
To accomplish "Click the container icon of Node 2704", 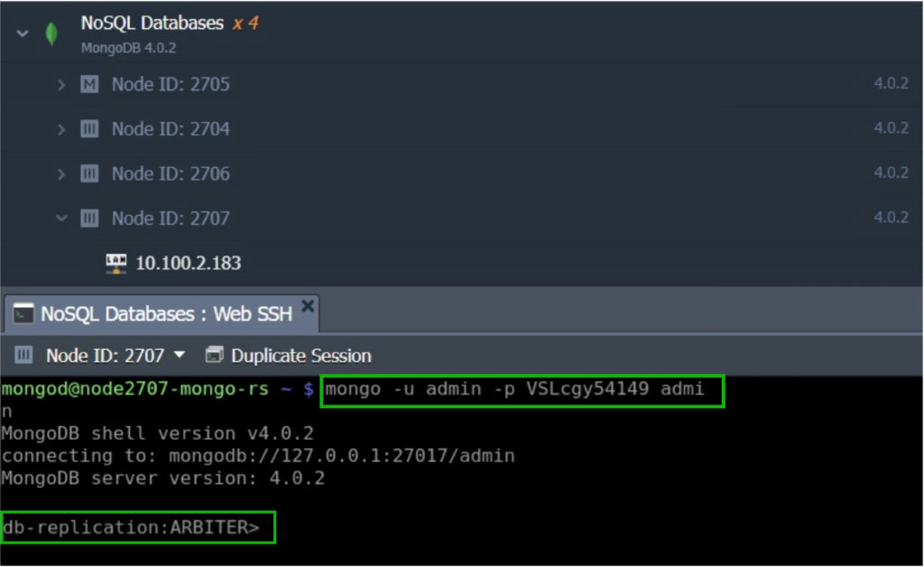I will tap(89, 128).
